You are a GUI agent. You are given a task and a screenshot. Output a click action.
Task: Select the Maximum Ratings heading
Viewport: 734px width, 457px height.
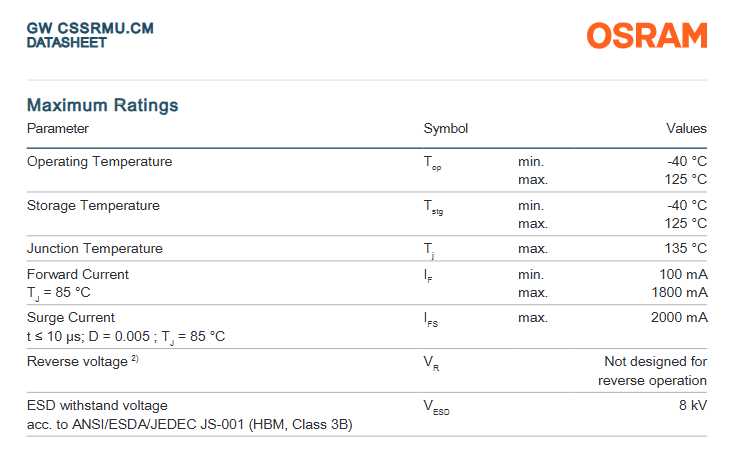102,105
